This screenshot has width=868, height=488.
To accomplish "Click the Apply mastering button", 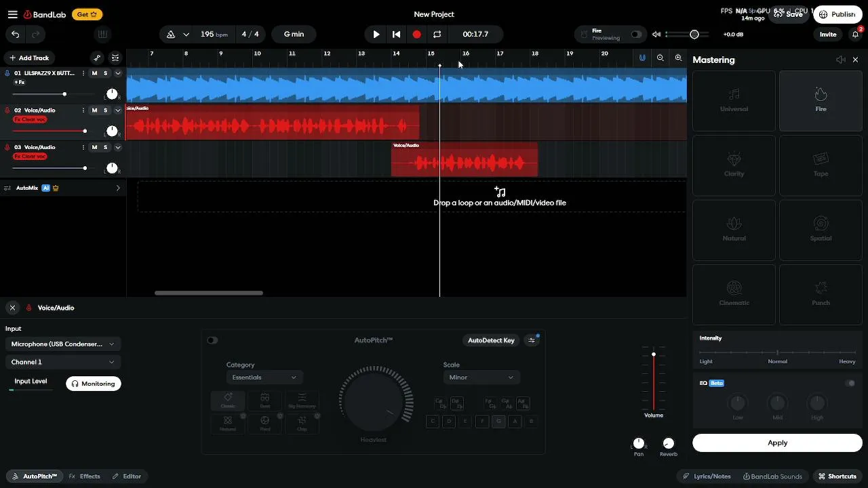I will [777, 443].
